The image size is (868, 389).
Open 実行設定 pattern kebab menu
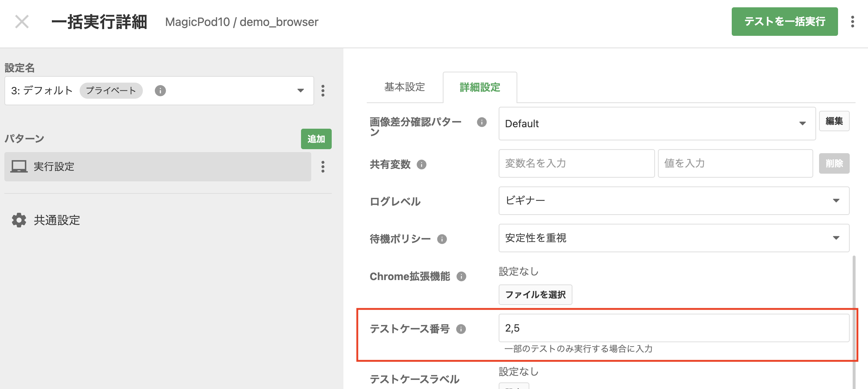click(323, 167)
